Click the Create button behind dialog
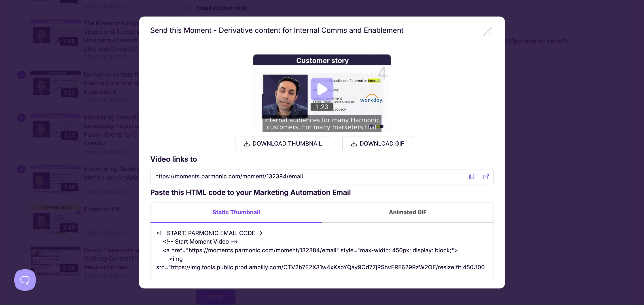The height and width of the screenshot is (305, 644). click(216, 297)
